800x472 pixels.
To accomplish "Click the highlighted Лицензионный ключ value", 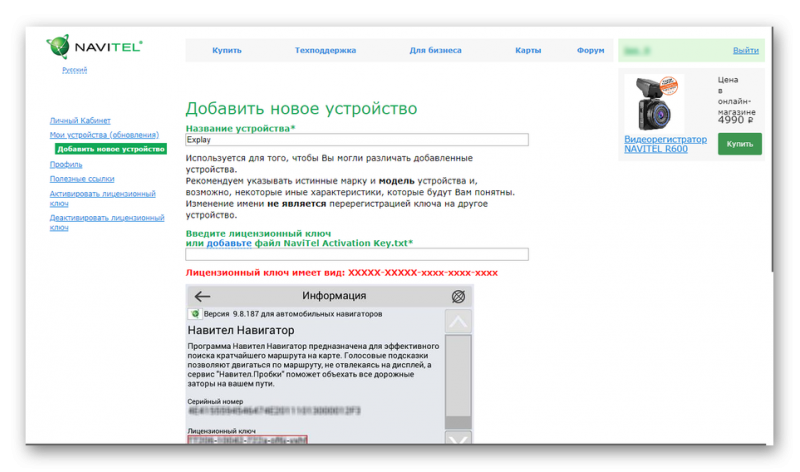I will (247, 440).
